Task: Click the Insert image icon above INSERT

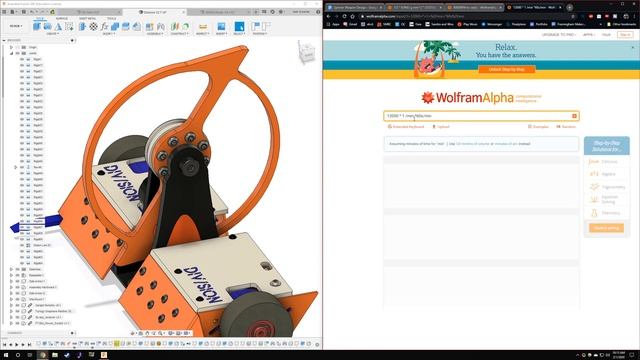Action: pos(221,27)
